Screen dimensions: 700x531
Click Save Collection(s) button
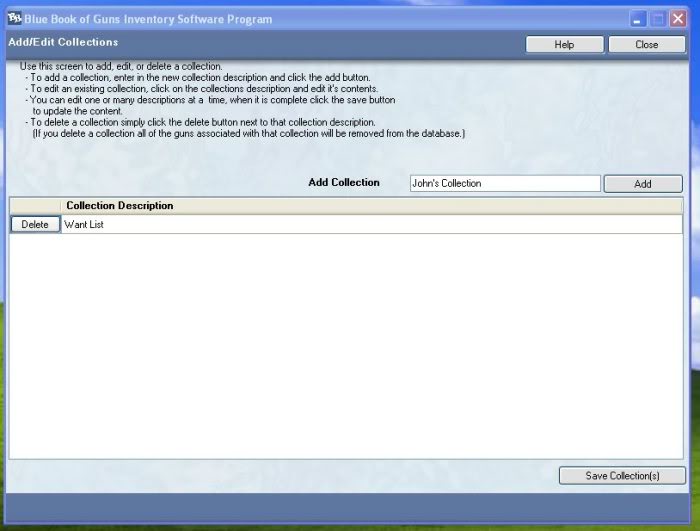coord(622,476)
